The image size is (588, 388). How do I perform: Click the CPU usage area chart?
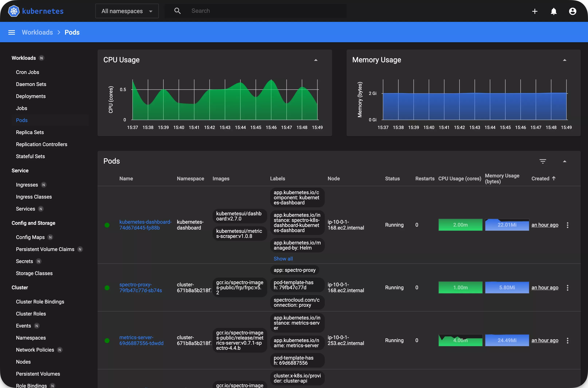[225, 100]
